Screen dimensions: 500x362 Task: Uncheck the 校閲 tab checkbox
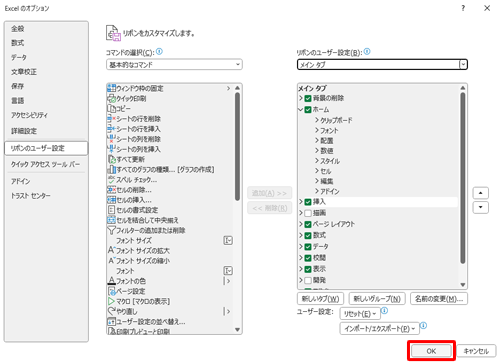(308, 258)
